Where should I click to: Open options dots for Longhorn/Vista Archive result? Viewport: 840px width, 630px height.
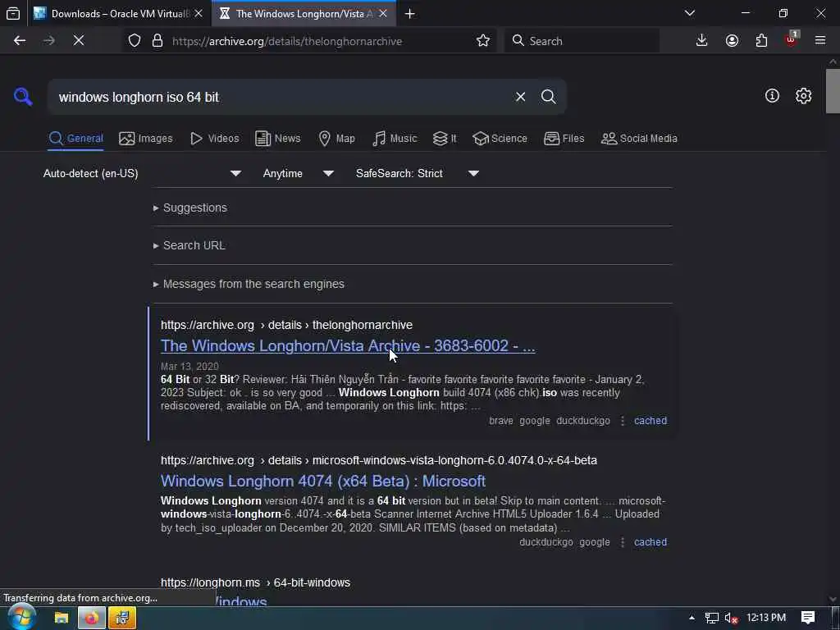point(622,421)
